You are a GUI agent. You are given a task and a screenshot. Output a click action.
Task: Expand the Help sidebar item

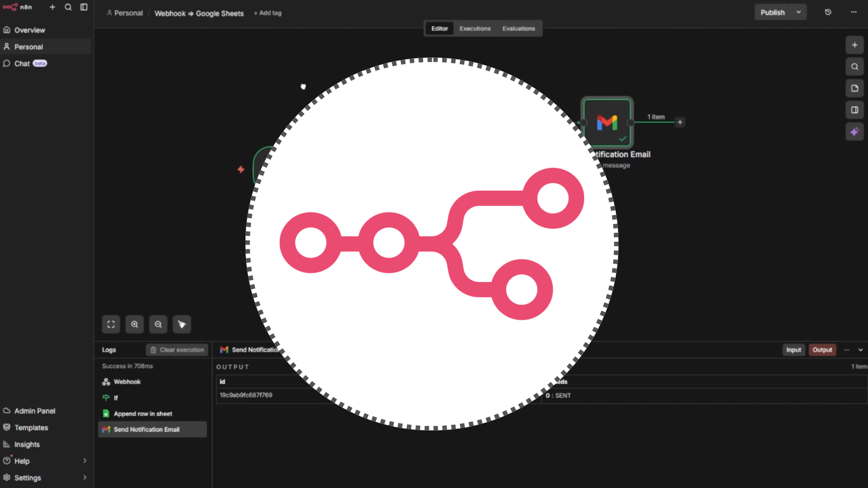click(85, 461)
